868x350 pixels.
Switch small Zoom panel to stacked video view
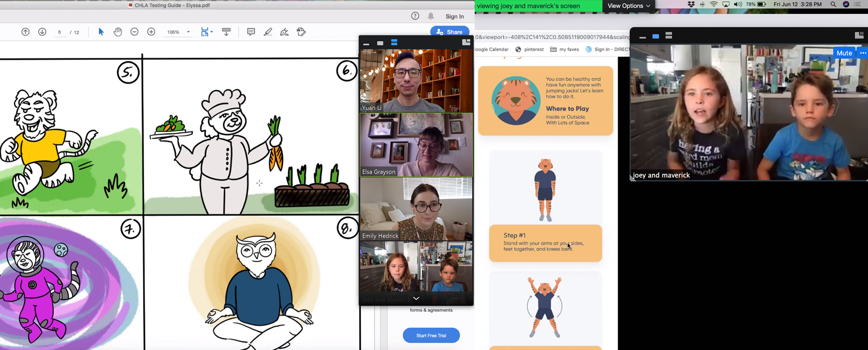(394, 42)
